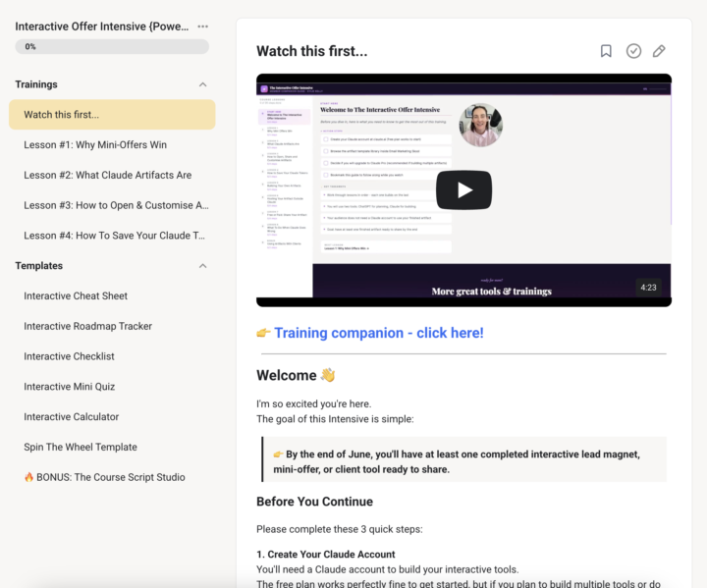Open Interactive Checklist template
The height and width of the screenshot is (588, 707).
(112, 356)
